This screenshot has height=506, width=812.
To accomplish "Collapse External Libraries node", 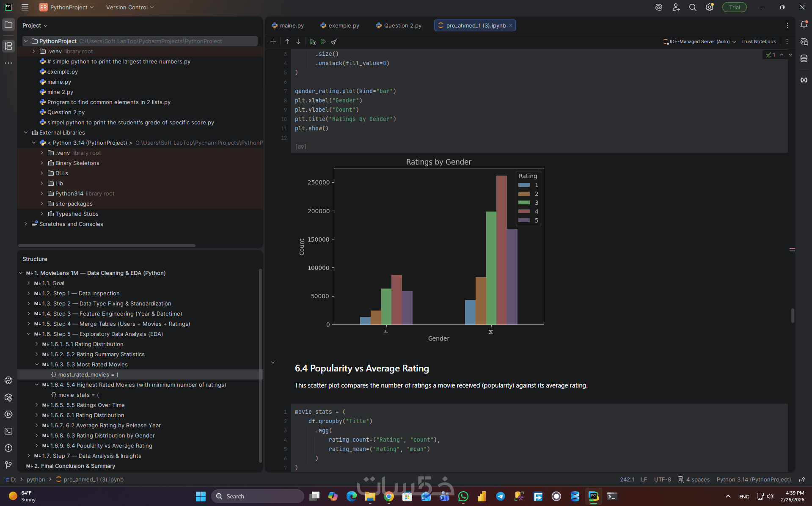I will coord(26,132).
